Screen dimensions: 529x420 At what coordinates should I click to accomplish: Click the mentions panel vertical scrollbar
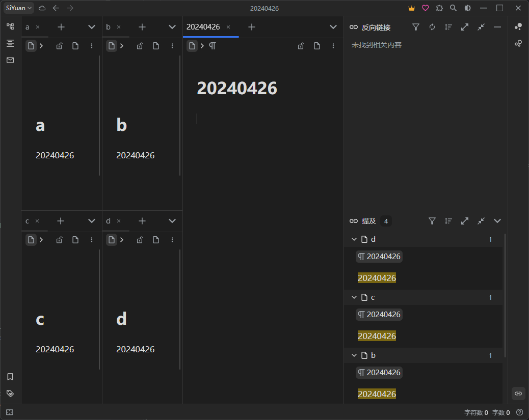click(505, 295)
